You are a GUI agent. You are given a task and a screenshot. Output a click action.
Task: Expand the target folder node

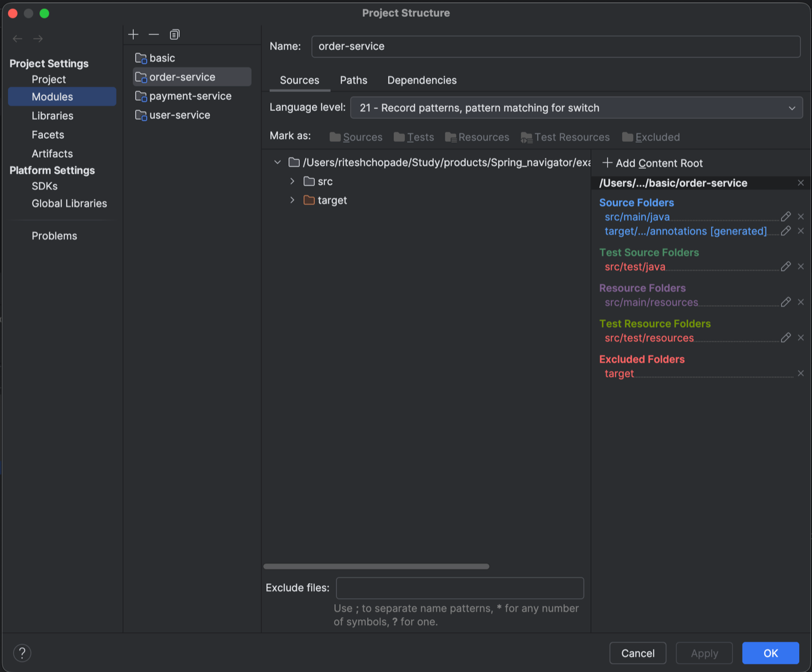[292, 200]
